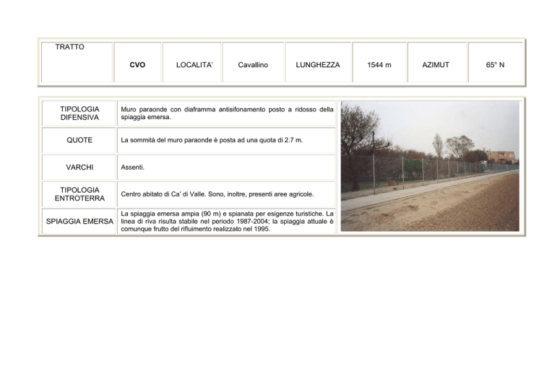
Task: Click the SPIAGGIA EMERSA row label
Action: point(79,222)
